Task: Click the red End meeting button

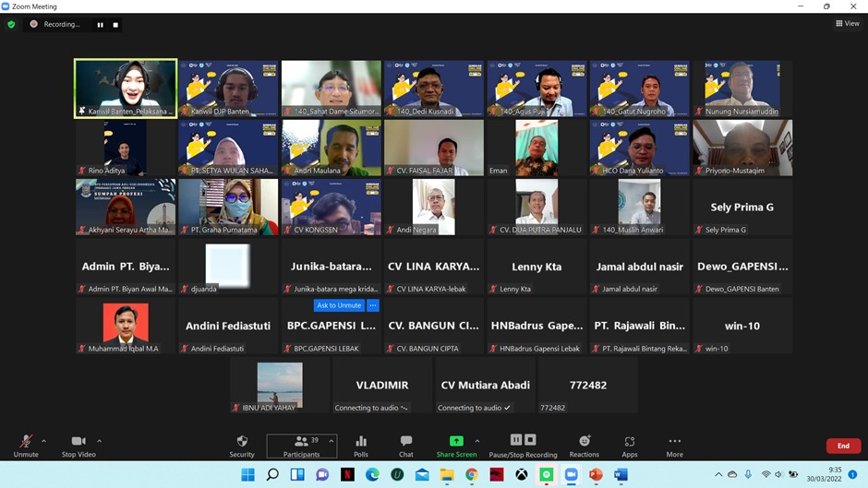Action: pyautogui.click(x=842, y=446)
